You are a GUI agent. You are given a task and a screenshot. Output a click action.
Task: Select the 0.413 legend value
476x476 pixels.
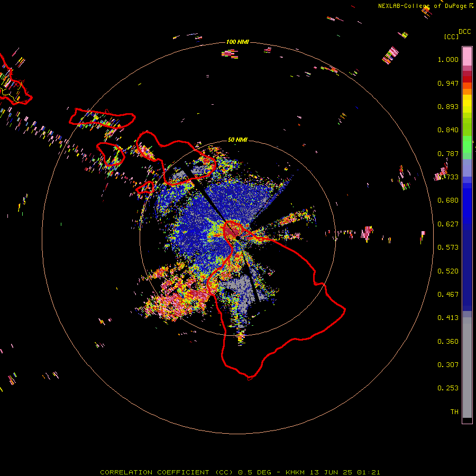click(448, 318)
